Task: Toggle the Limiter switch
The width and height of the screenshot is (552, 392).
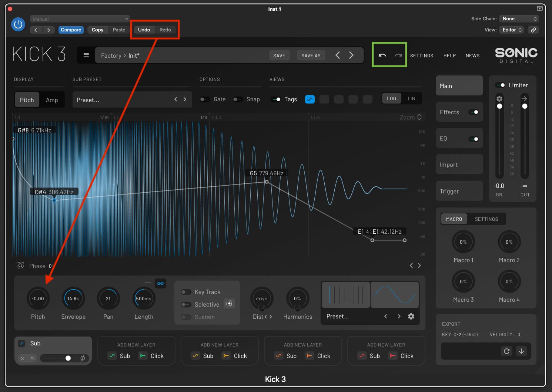Action: click(x=501, y=85)
